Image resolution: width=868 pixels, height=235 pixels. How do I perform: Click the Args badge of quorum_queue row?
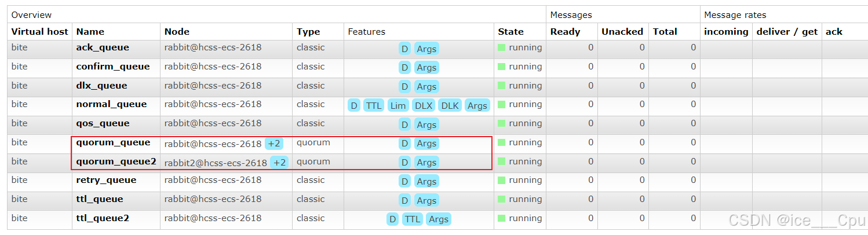426,144
